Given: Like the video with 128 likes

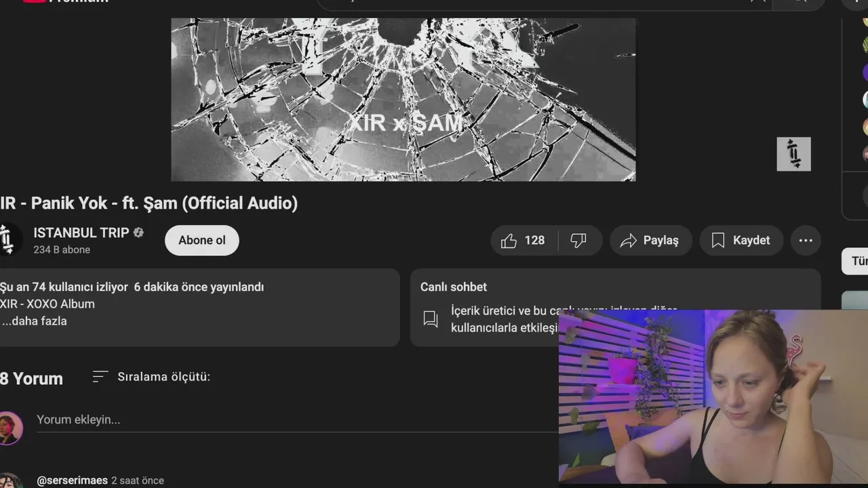Looking at the screenshot, I should click(524, 241).
